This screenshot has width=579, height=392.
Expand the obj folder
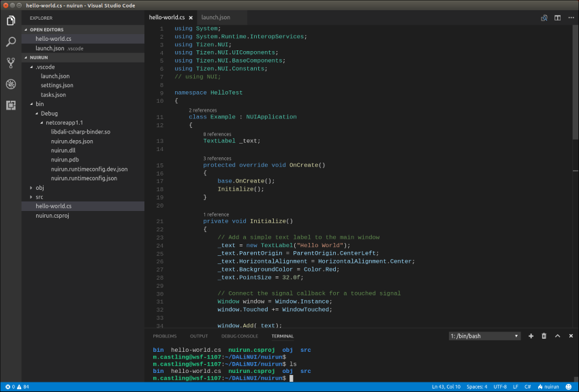[40, 187]
